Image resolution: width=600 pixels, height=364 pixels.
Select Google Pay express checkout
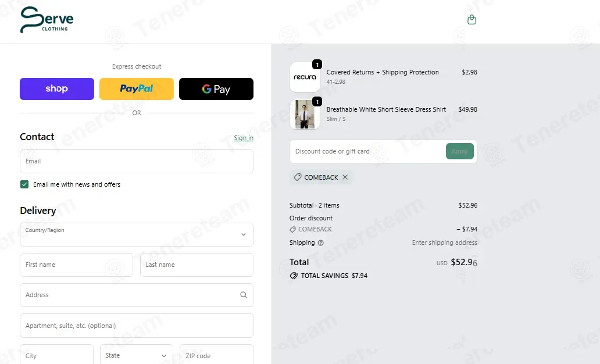[x=216, y=89]
